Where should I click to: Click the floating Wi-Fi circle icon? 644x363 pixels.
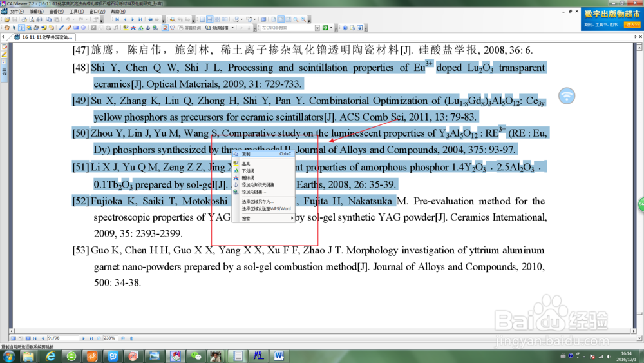(x=567, y=96)
